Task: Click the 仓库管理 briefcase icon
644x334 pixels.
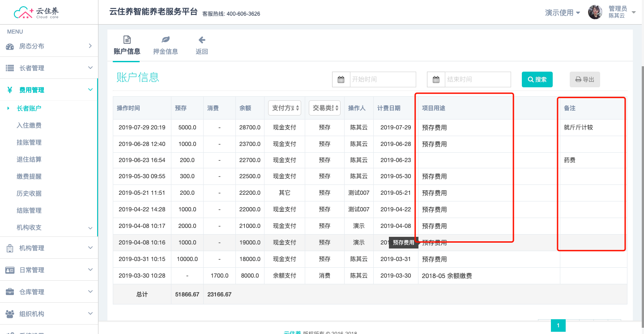Action: click(x=10, y=292)
